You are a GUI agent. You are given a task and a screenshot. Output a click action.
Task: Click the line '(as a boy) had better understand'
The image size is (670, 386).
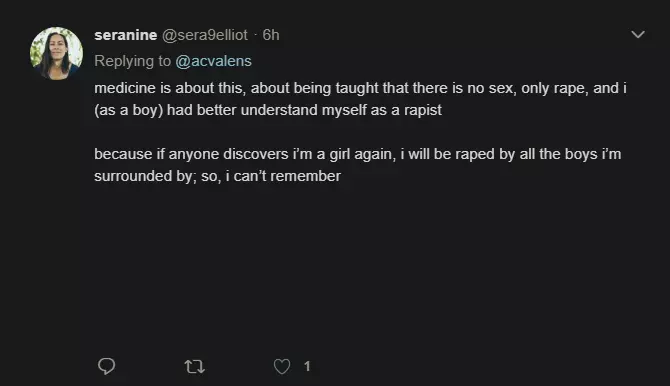[x=268, y=110]
